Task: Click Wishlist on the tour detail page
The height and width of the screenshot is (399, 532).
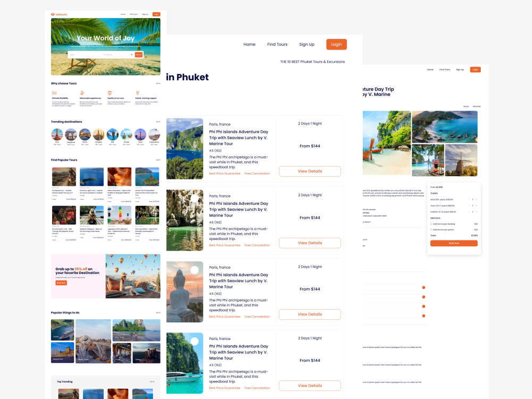Action: (477, 106)
